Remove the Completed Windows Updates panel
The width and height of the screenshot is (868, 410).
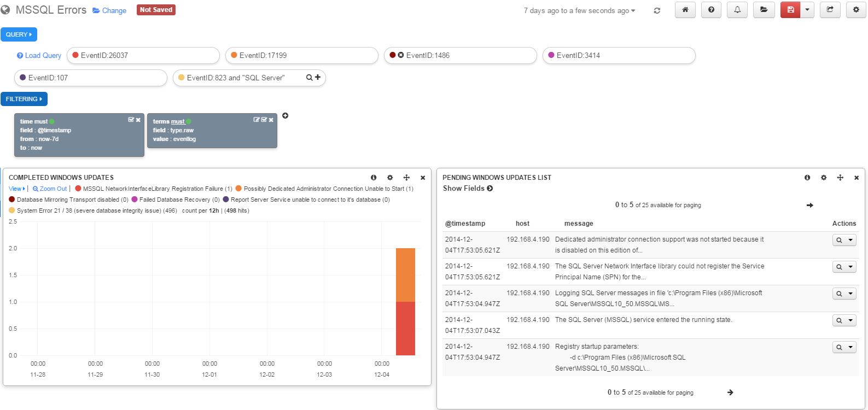pyautogui.click(x=423, y=178)
